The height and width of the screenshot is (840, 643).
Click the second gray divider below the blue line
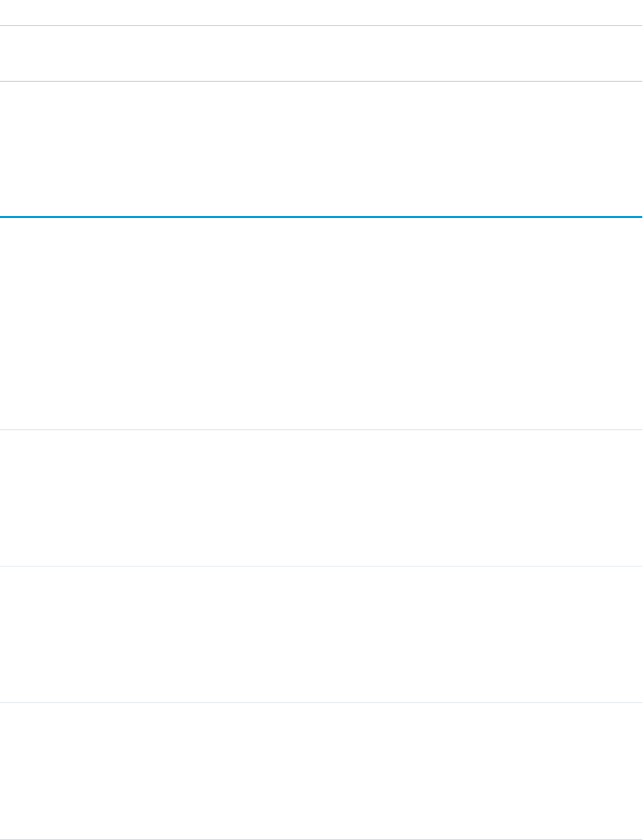click(x=321, y=566)
